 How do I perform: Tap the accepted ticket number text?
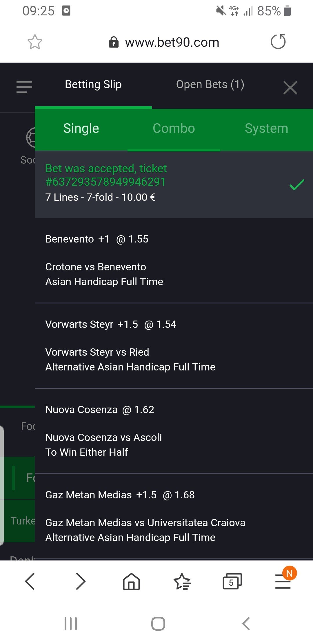[106, 182]
